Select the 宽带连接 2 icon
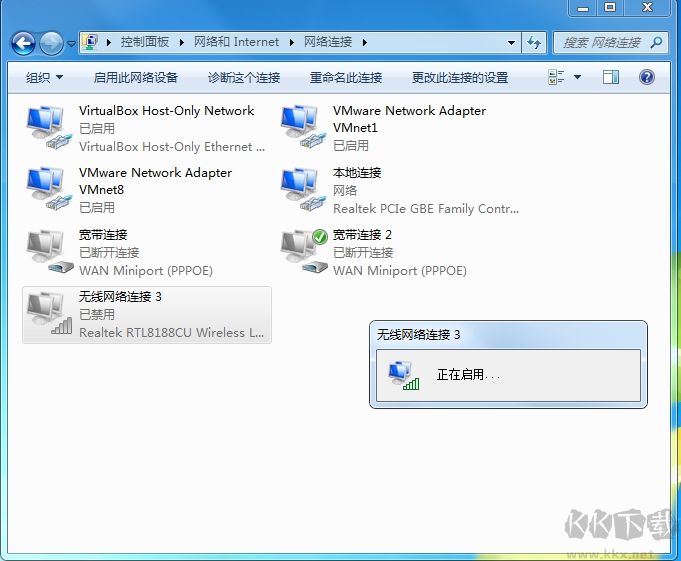Image resolution: width=681 pixels, height=561 pixels. tap(303, 252)
